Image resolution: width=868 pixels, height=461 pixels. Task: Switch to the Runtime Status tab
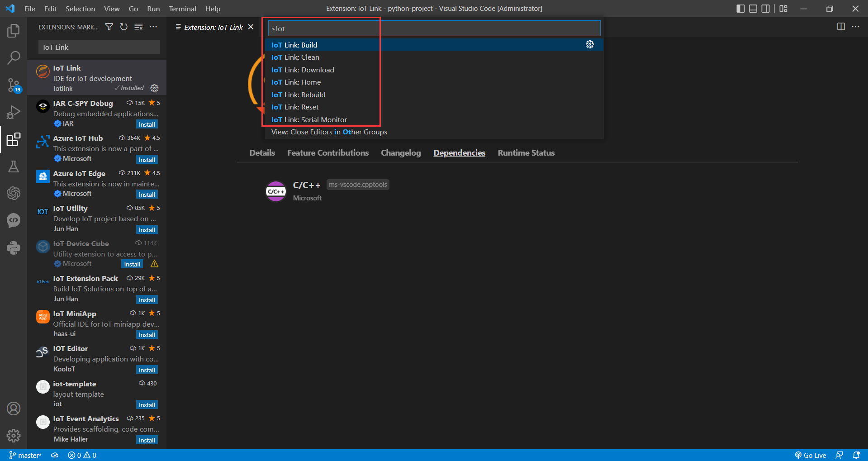[526, 153]
